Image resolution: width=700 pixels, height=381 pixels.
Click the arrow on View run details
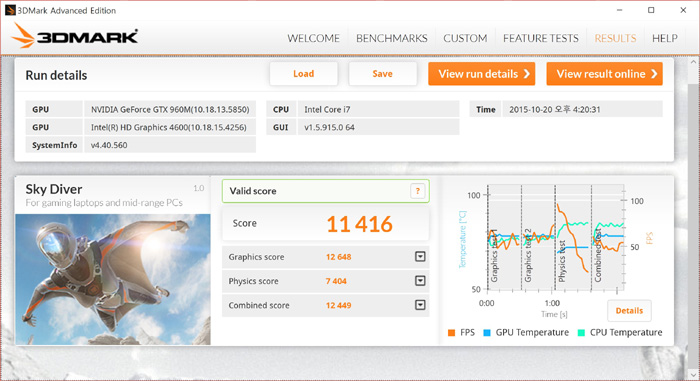pos(527,74)
